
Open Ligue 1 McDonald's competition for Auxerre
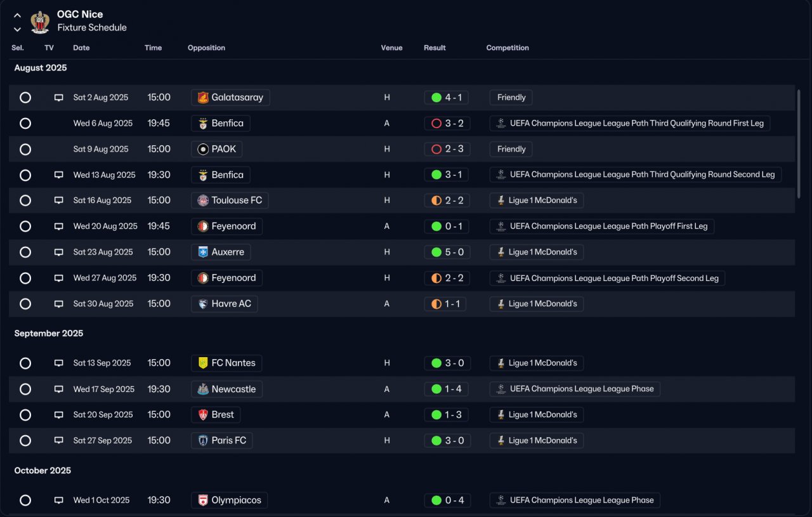[x=537, y=252]
